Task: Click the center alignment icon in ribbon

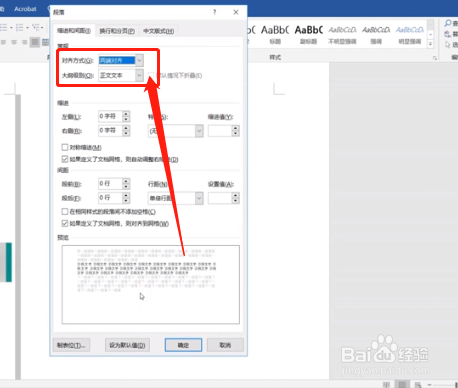Action: (x=14, y=42)
